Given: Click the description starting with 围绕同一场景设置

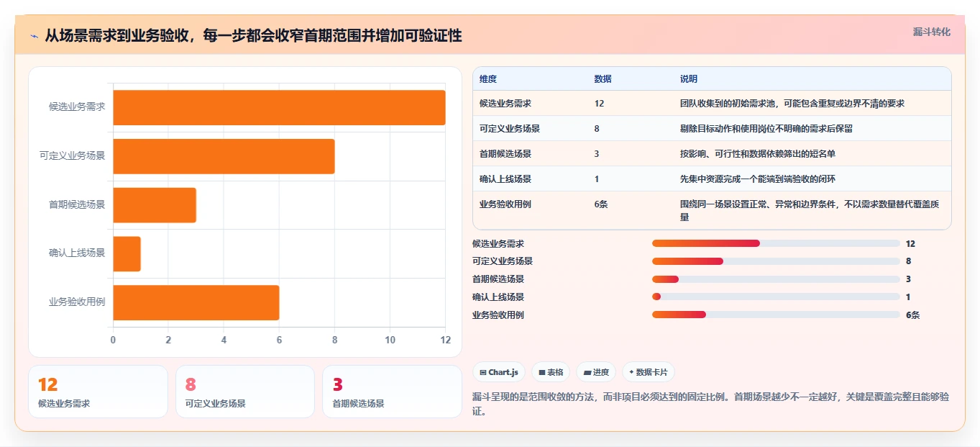Looking at the screenshot, I should 810,210.
